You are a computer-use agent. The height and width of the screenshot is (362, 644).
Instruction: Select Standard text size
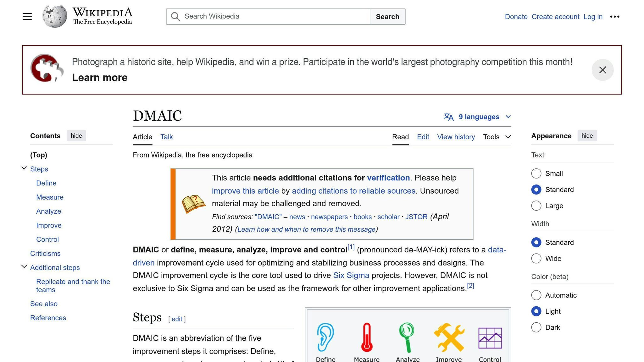(536, 189)
